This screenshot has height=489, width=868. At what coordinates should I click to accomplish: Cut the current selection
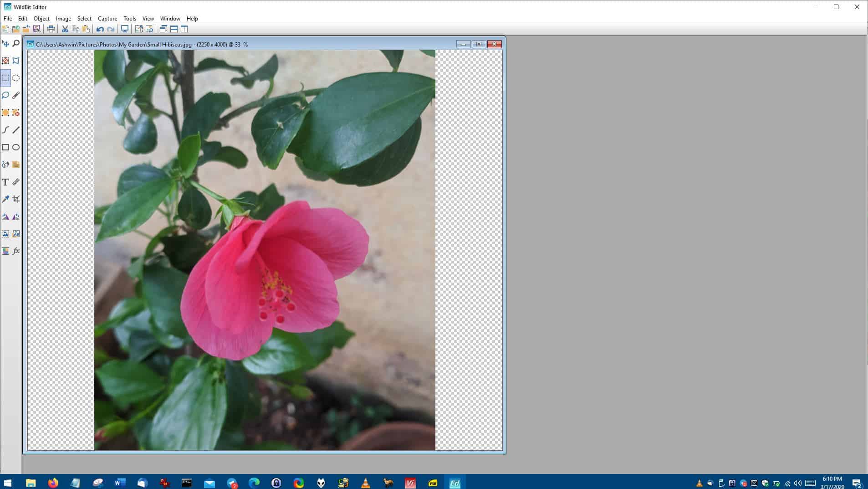pos(65,29)
